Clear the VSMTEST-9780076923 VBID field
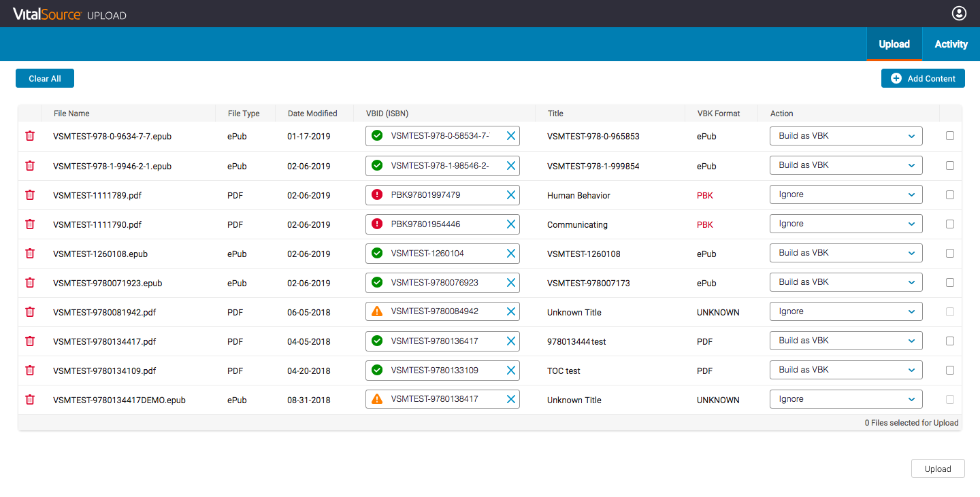 coord(511,282)
